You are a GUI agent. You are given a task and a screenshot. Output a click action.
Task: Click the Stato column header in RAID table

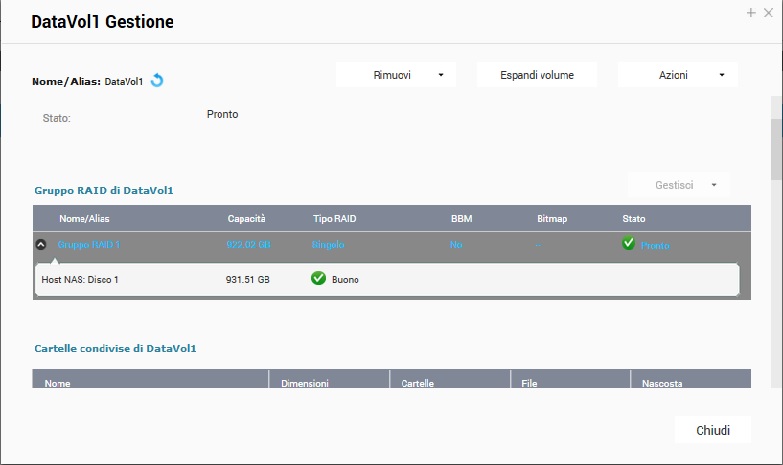(x=634, y=218)
